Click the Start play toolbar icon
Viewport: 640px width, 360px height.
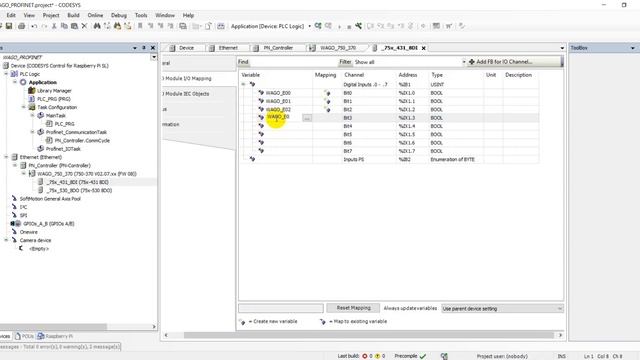[x=339, y=27]
